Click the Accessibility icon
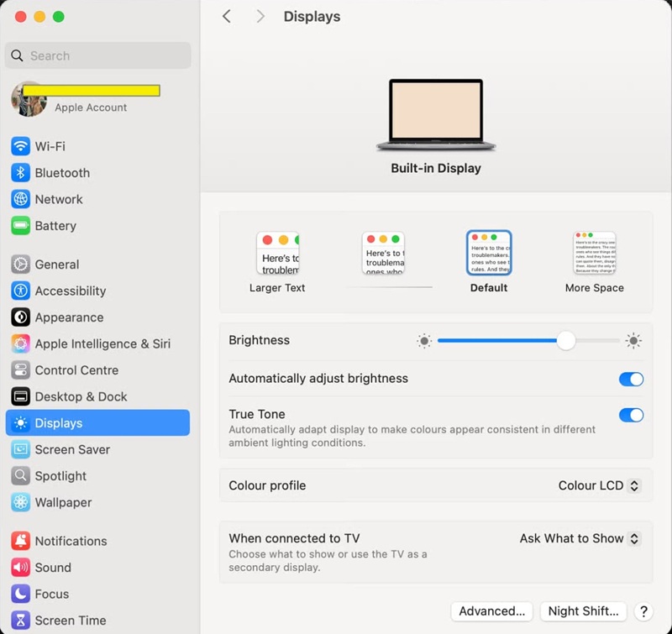This screenshot has width=672, height=634. (20, 291)
